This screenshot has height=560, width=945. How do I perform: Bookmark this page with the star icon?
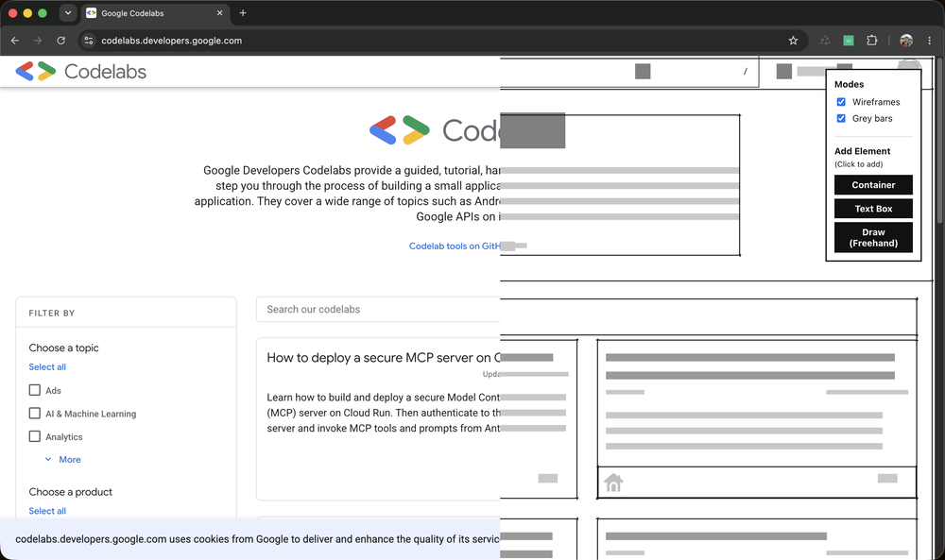tap(793, 41)
